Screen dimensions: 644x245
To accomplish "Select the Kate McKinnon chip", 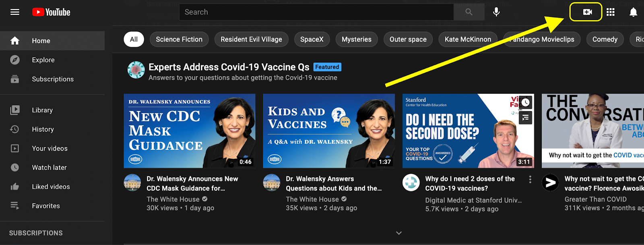I will click(468, 39).
